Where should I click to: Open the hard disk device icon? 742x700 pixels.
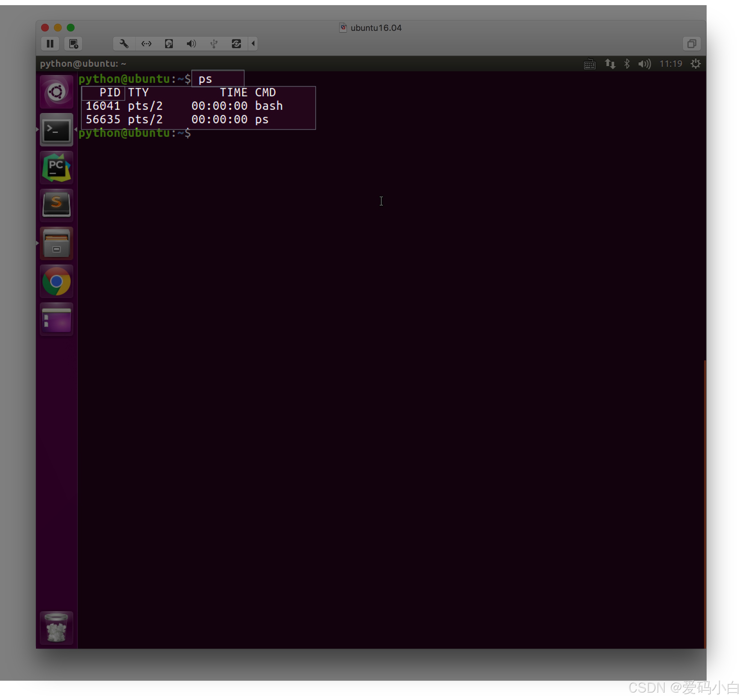(x=169, y=44)
